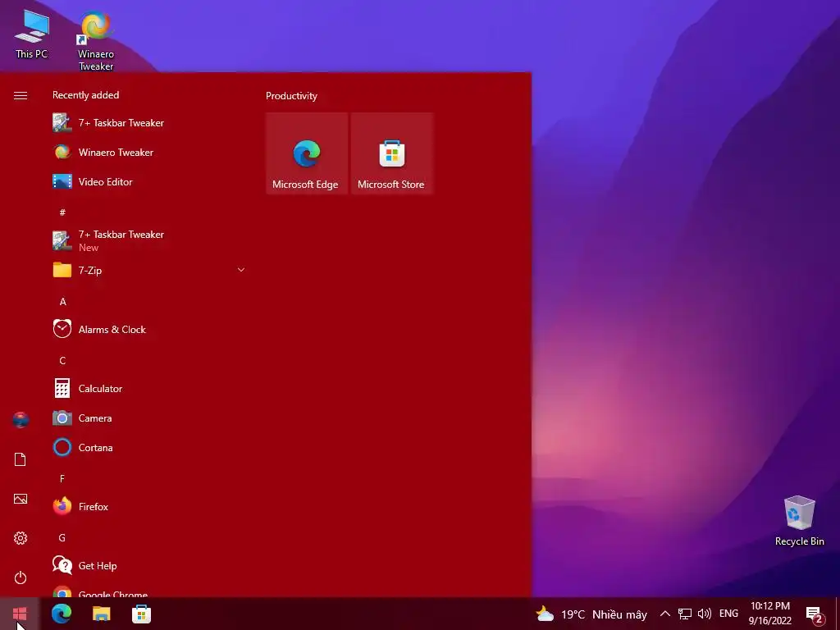Open the volume control tray icon
Screen dimensions: 840x630
click(705, 614)
